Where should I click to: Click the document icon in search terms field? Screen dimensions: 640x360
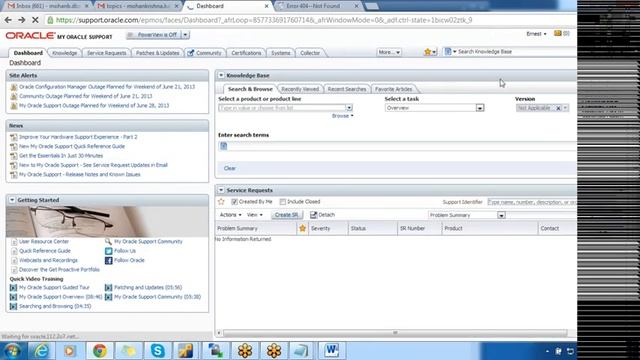click(x=223, y=146)
